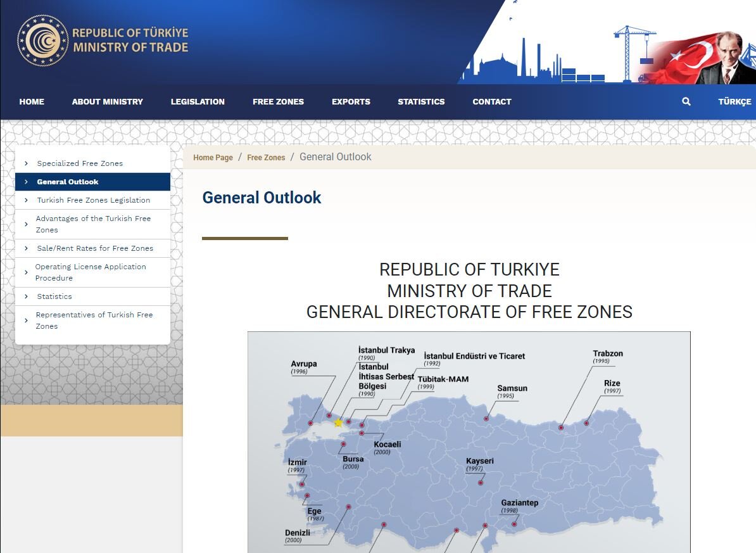
Task: Click the Denizli (2000) map label
Action: click(297, 536)
